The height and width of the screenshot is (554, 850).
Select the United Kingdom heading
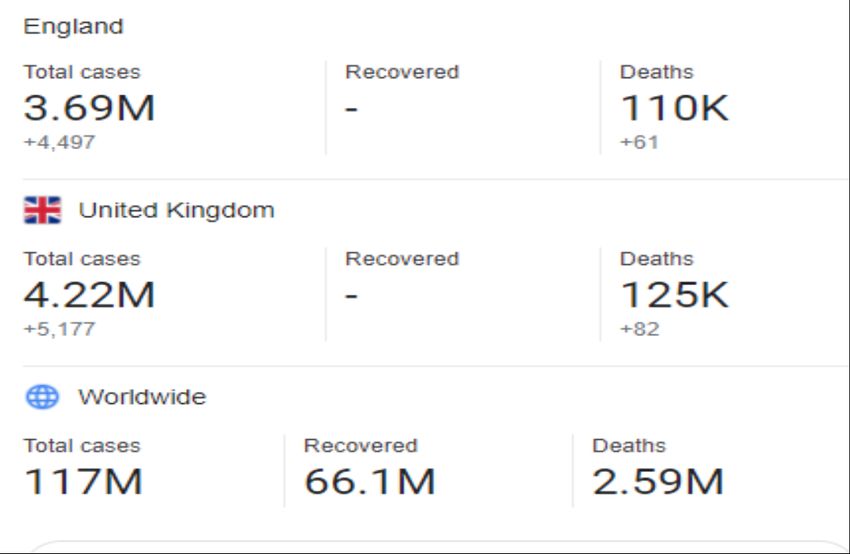[x=177, y=210]
